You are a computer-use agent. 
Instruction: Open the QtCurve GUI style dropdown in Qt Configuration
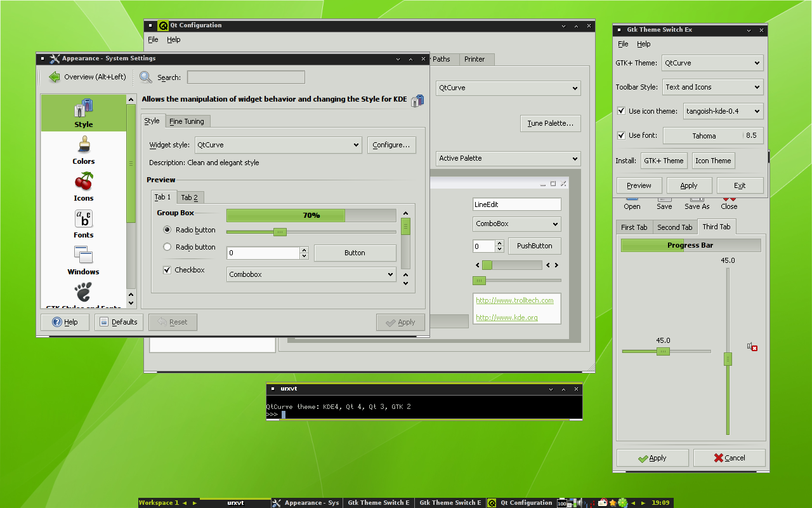click(x=508, y=88)
